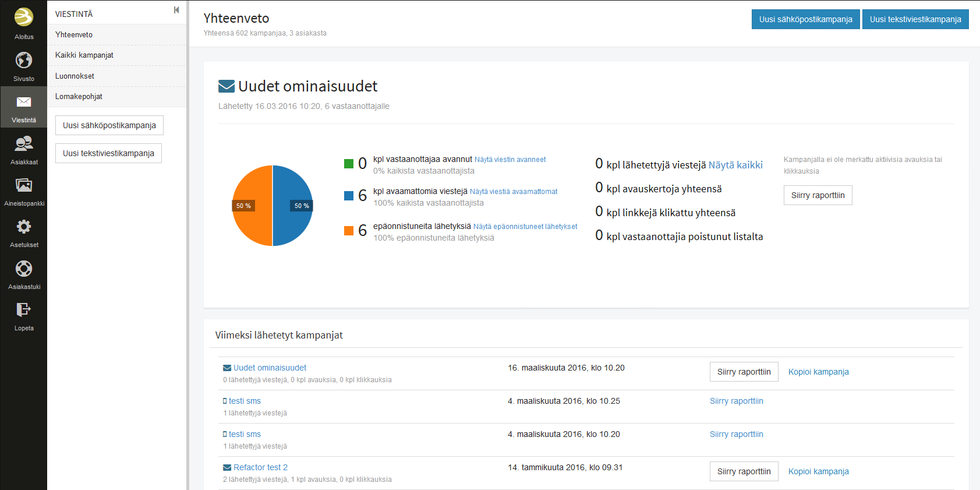This screenshot has height=490, width=980.
Task: Open the Näytä kaikki sent messages link
Action: coord(735,165)
